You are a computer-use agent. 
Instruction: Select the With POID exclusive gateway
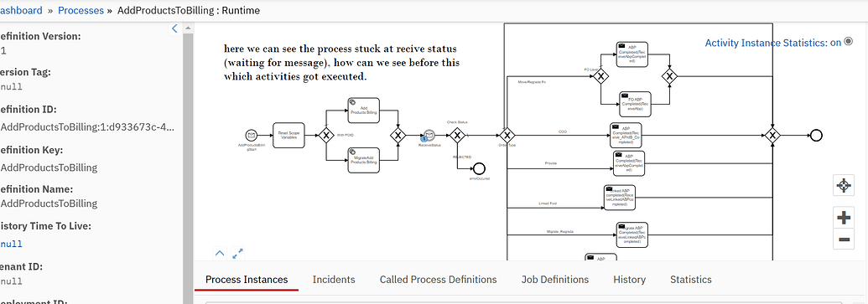pos(326,135)
